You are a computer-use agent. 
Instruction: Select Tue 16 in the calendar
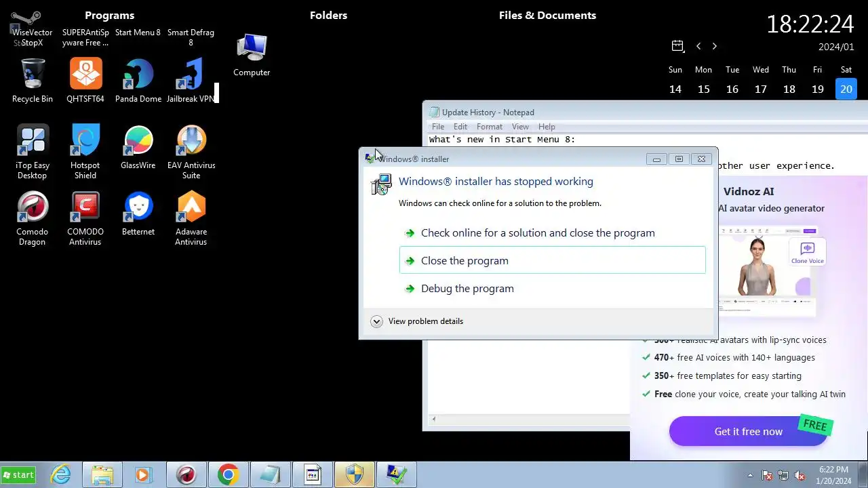click(732, 89)
